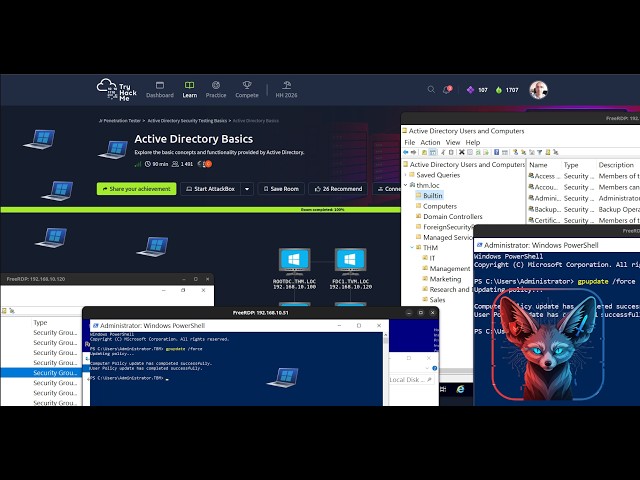Select the Certific... group row

[x=584, y=220]
